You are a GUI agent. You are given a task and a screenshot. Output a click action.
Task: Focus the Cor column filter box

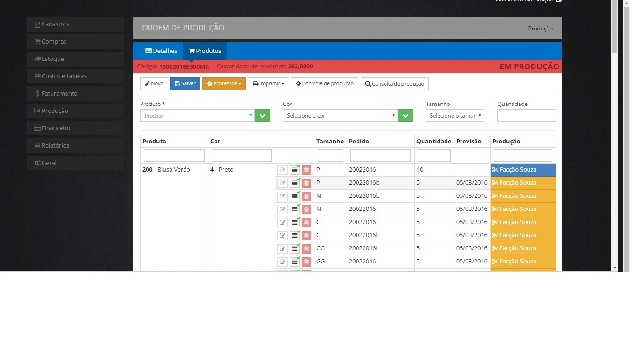[x=242, y=156]
